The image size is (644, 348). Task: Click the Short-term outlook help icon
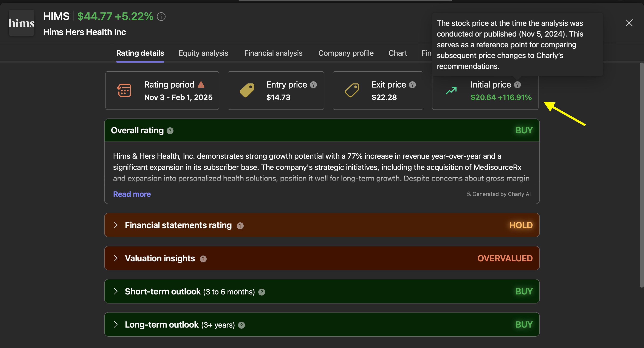tap(262, 292)
